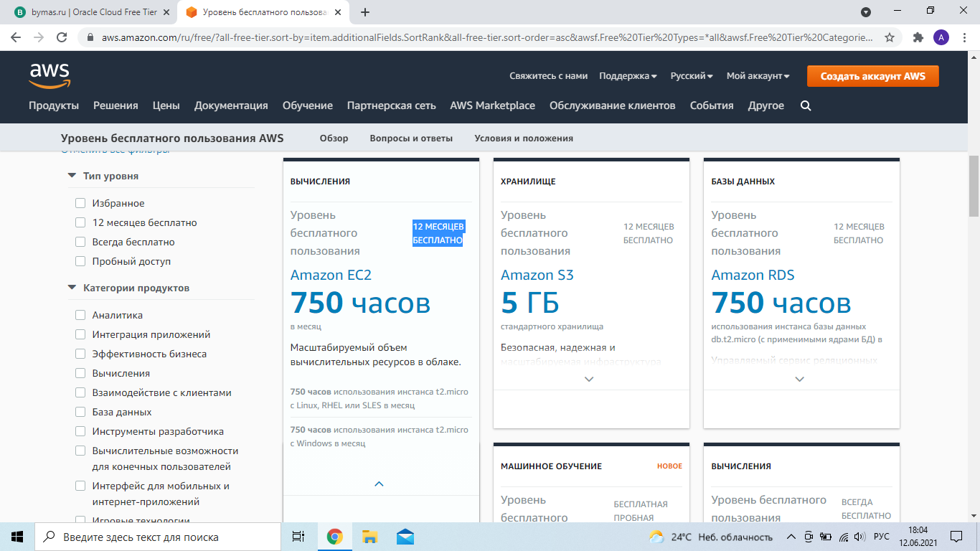Open the search magnifier icon in AWS navigation
This screenshot has width=980, height=551.
[x=806, y=105]
